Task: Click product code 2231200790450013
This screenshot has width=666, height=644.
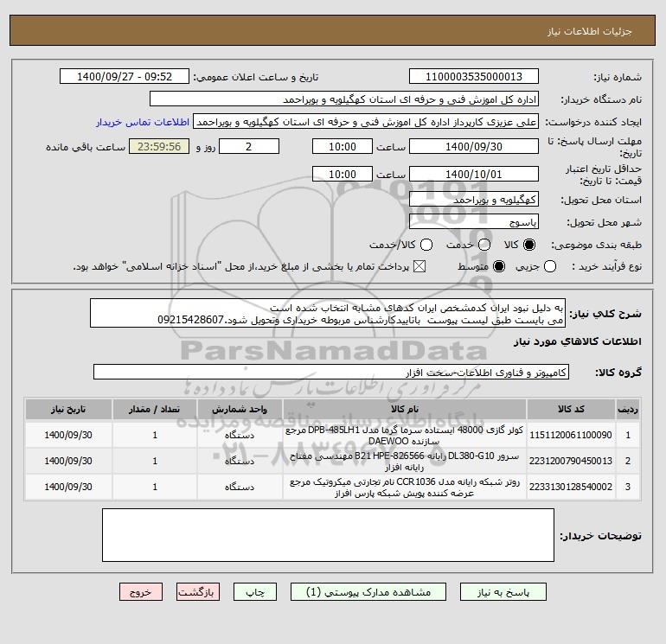Action: [x=571, y=461]
